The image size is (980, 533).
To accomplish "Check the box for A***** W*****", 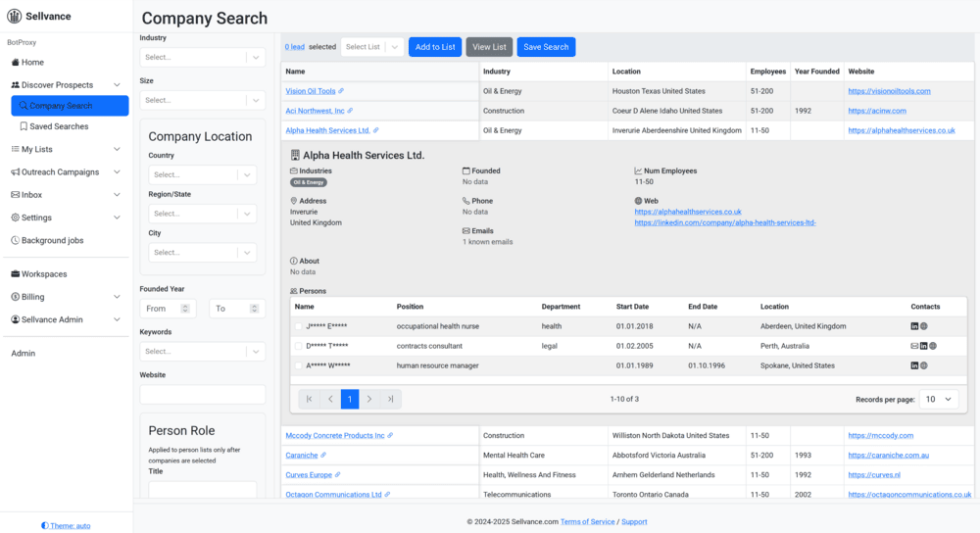I will click(x=298, y=365).
